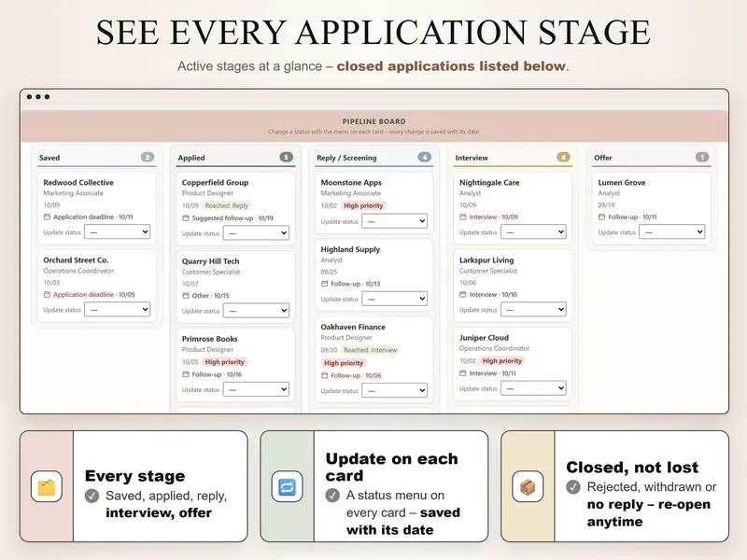The height and width of the screenshot is (560, 747).
Task: Open Highland Supply update status dropdown
Action: (394, 299)
